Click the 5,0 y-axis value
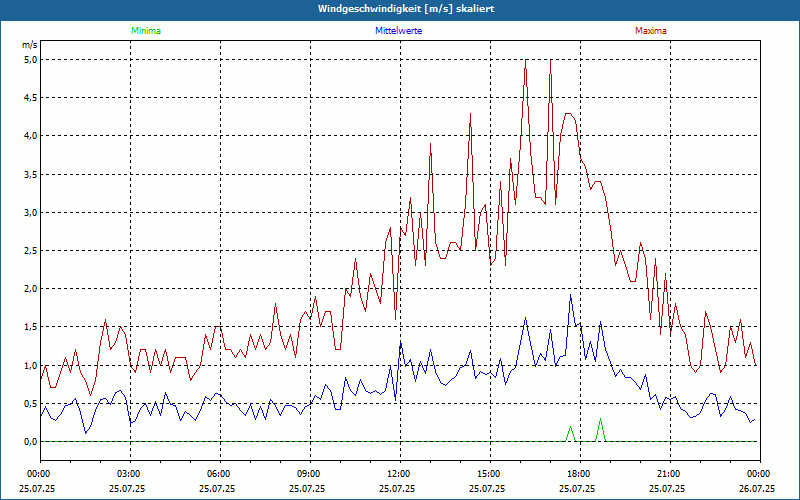The width and height of the screenshot is (800, 500). (31, 60)
